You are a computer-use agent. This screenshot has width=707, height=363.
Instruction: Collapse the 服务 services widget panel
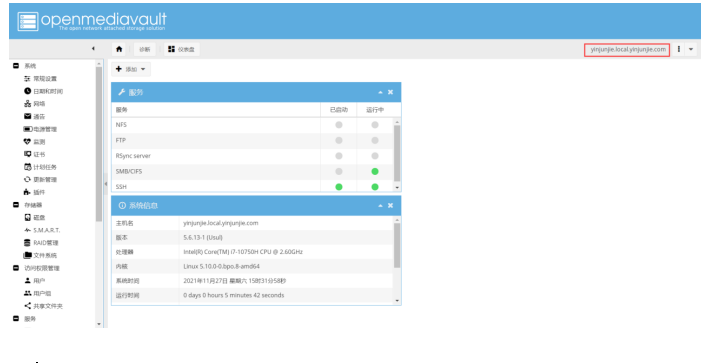380,92
